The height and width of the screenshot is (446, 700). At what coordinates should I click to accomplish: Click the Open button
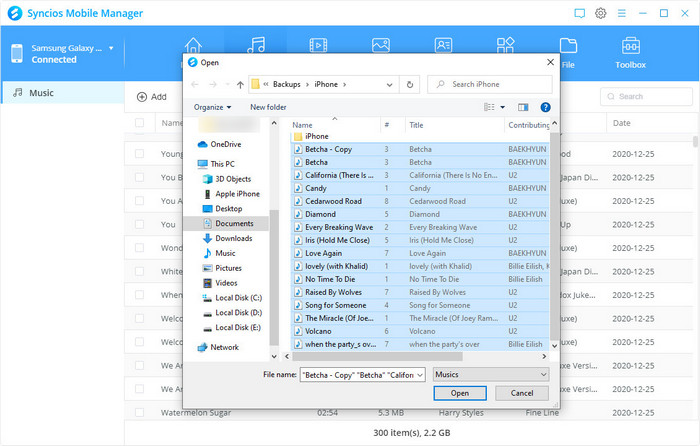tap(460, 393)
